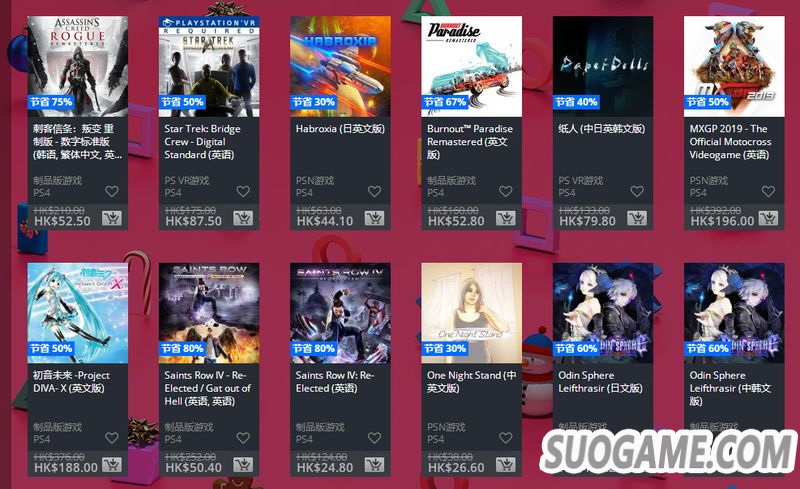Viewport: 800px width, 489px height.
Task: Add MXGP 2019 to cart
Action: [768, 218]
